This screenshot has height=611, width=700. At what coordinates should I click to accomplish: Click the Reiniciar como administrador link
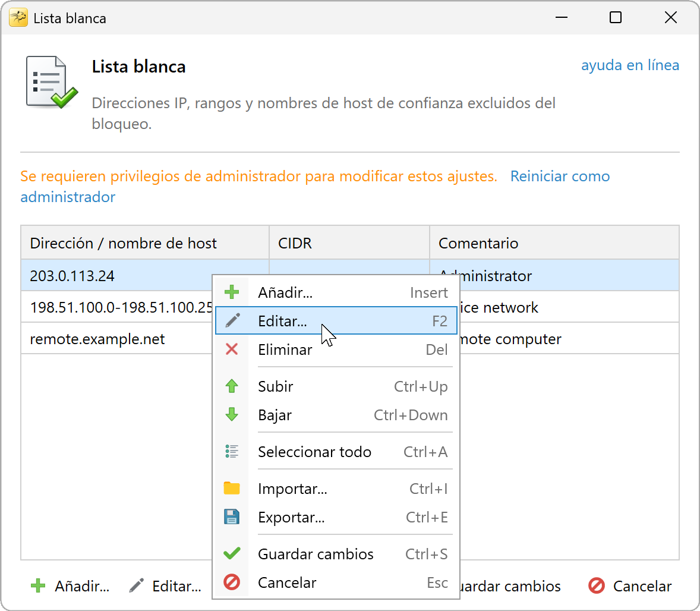click(x=560, y=176)
